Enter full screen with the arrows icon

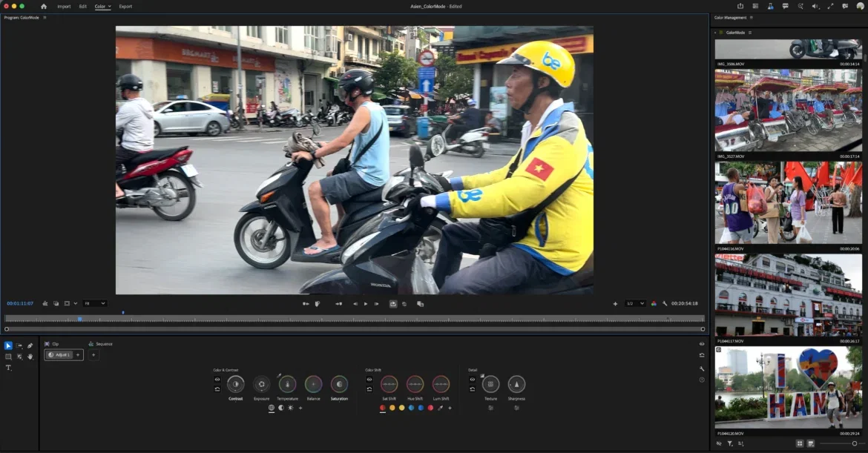830,6
